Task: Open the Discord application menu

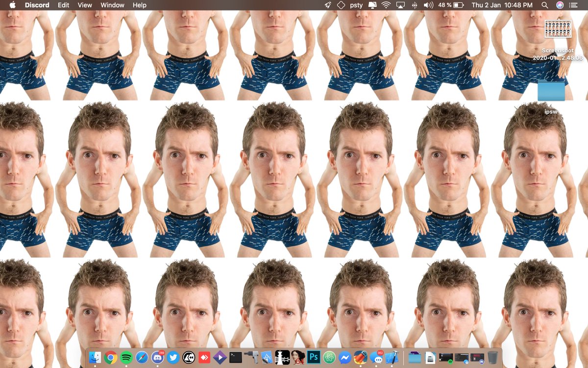Action: coord(37,5)
